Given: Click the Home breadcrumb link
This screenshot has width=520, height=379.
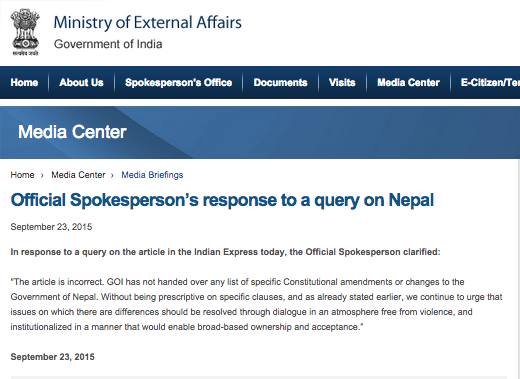Looking at the screenshot, I should [x=22, y=175].
